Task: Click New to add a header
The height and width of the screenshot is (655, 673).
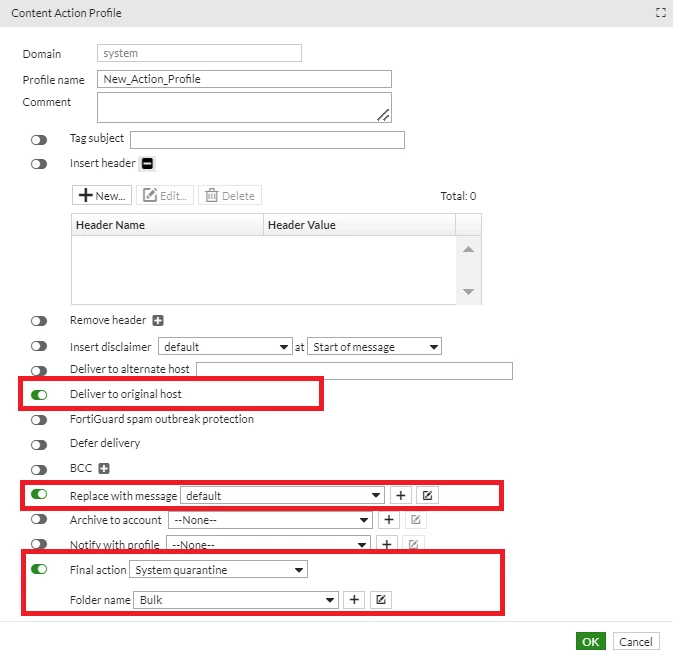Action: click(102, 195)
